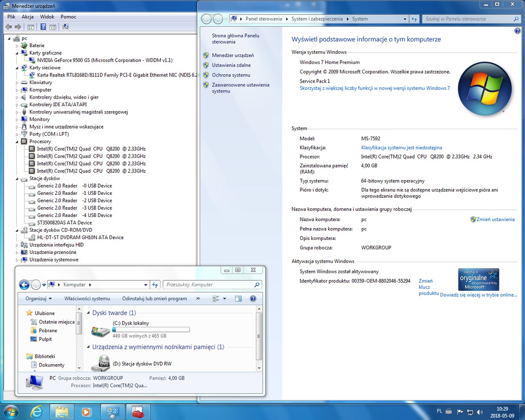This screenshot has width=525, height=420.
Task: Select Realtek RTL8168D network card entry
Action: point(117,75)
